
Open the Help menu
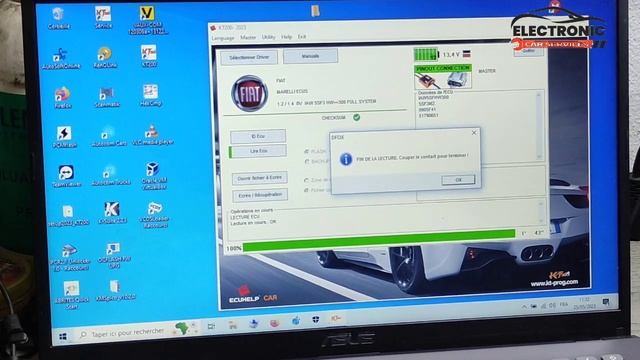(287, 37)
